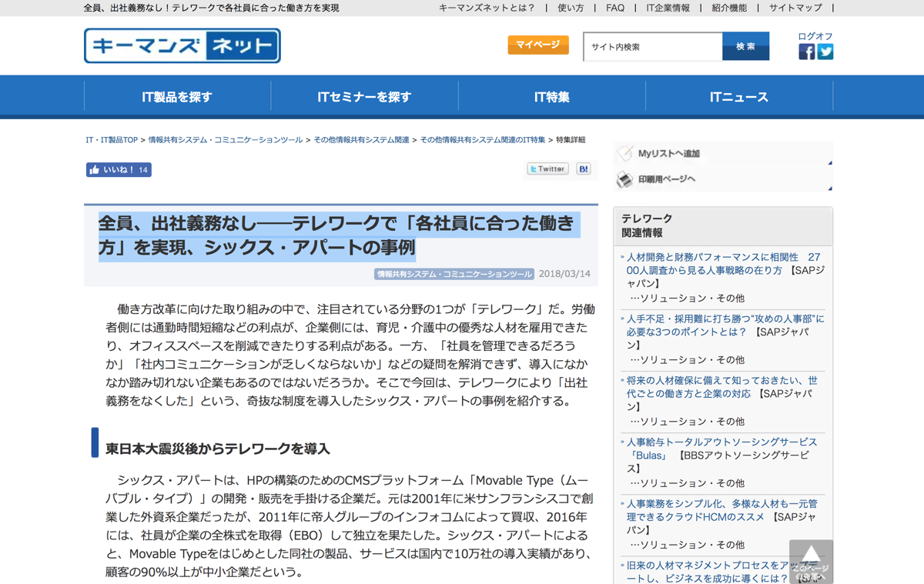Open the ITセミナーを探す navigation tab
924x584 pixels.
point(364,97)
